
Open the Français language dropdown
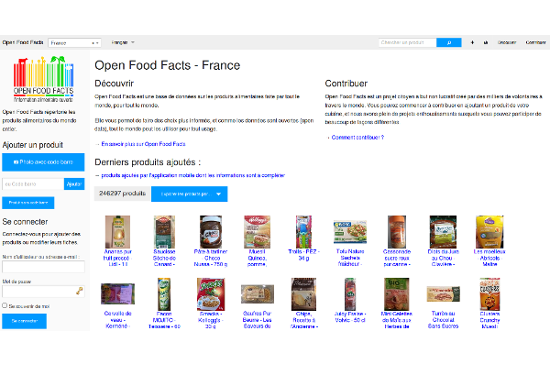tap(123, 42)
